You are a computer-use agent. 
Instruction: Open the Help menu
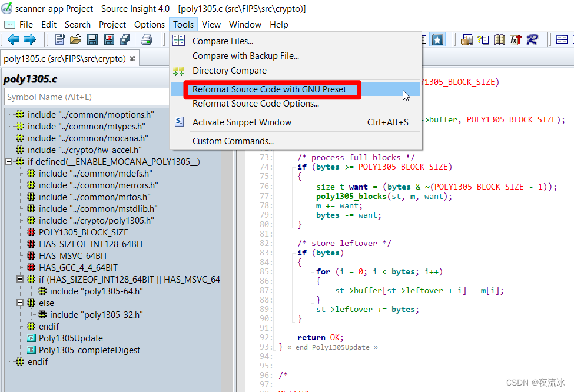[x=279, y=25]
